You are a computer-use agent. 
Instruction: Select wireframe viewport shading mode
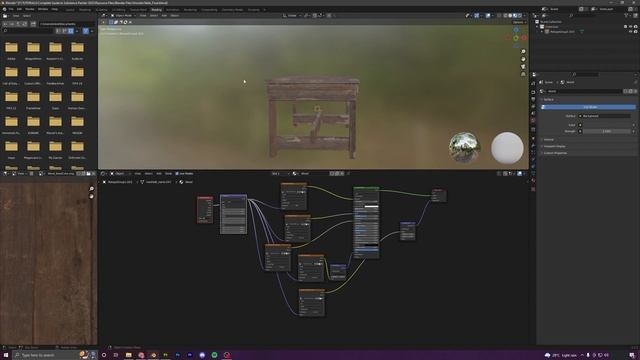point(505,16)
